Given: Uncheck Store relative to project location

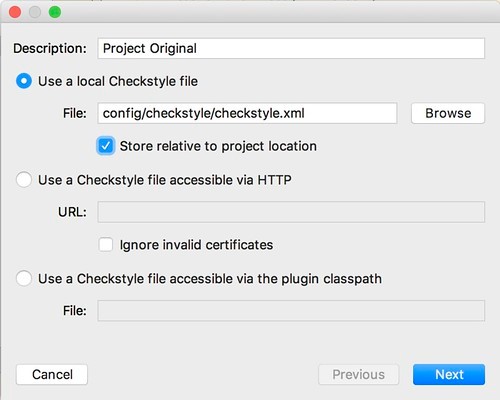Looking at the screenshot, I should click(x=106, y=146).
